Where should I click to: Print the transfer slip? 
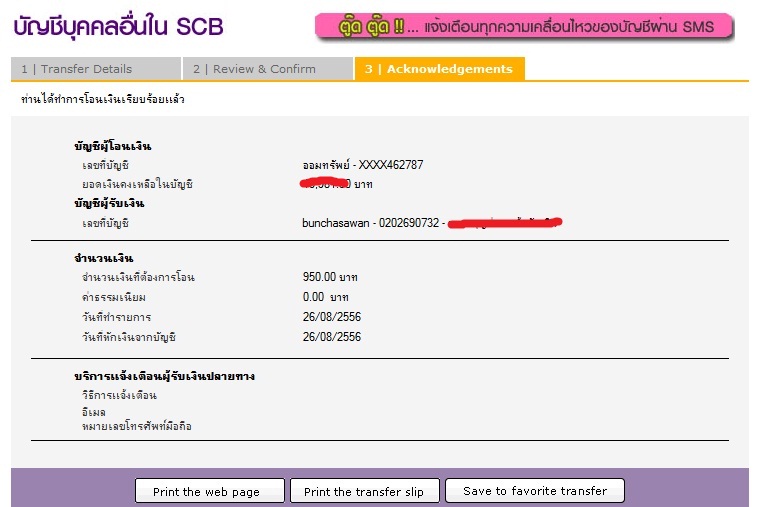point(364,492)
